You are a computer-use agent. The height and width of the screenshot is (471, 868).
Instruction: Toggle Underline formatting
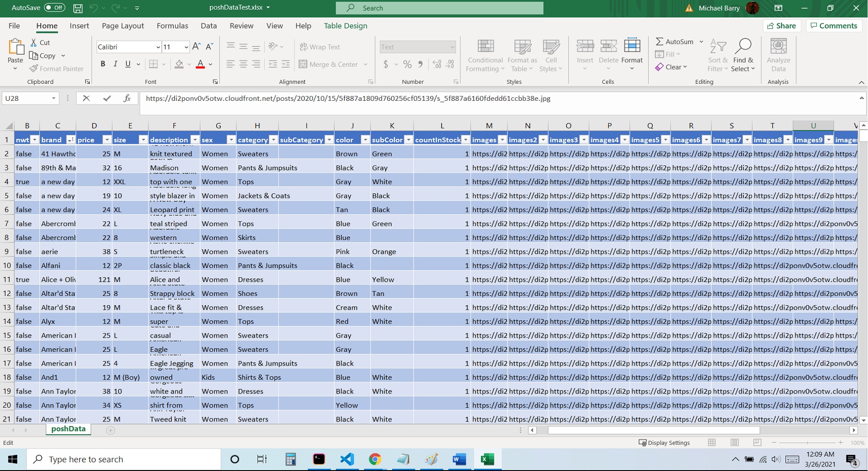click(128, 64)
